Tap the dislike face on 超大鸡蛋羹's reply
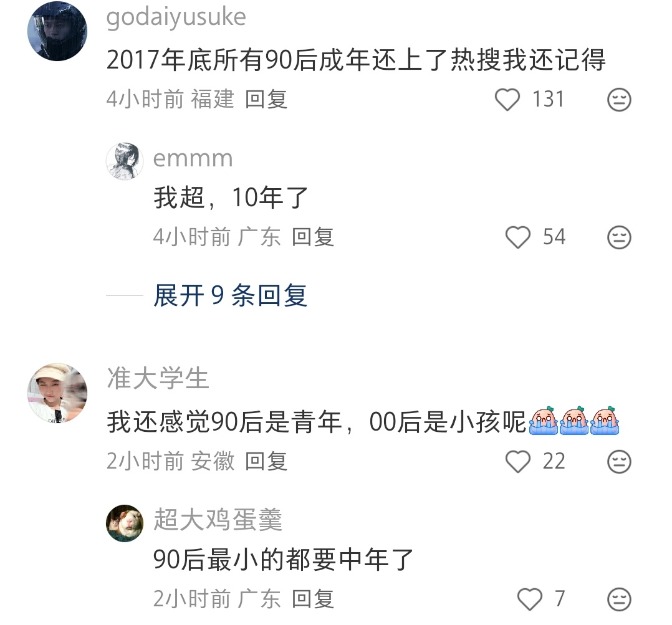Screen dimensions: 672x625 point(619,599)
